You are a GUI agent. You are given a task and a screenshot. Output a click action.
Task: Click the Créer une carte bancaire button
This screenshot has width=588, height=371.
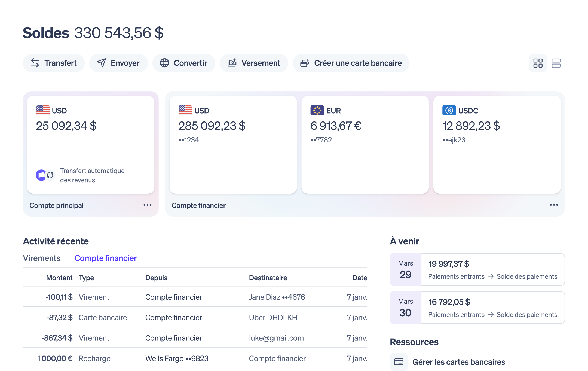point(351,63)
